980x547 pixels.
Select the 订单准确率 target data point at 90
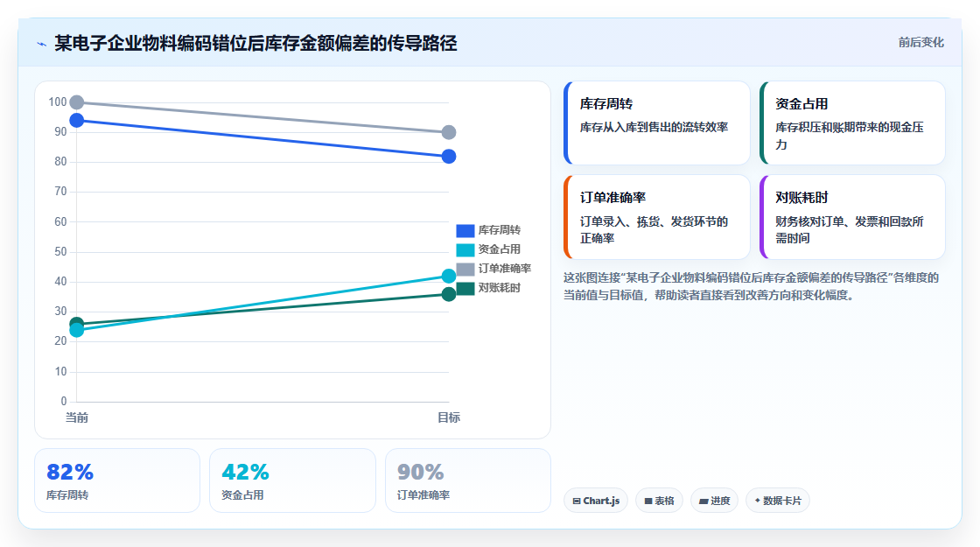point(449,132)
